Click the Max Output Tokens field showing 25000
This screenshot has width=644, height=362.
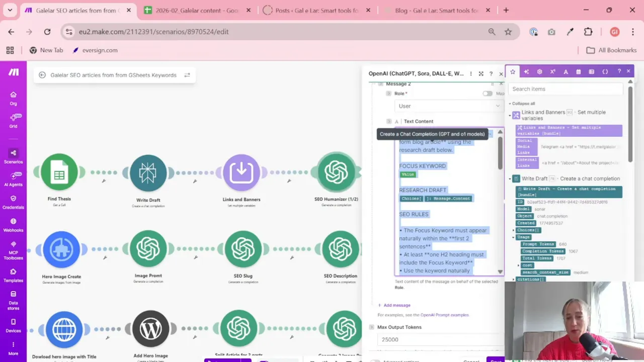tap(440, 339)
